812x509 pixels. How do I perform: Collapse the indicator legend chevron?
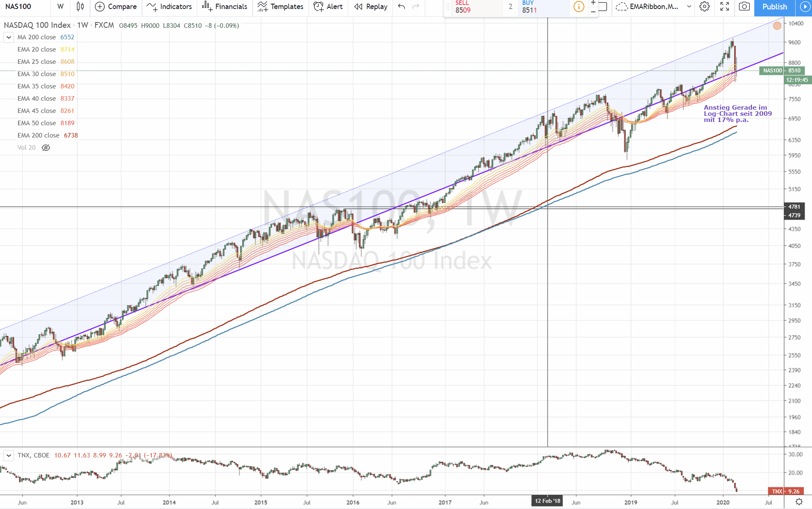coord(9,37)
